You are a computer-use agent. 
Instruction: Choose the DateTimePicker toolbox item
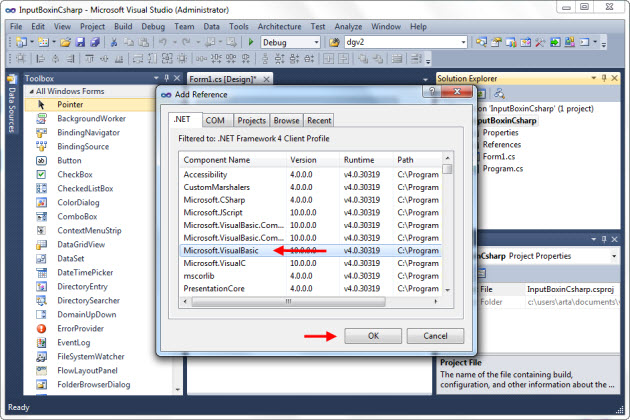click(x=85, y=271)
